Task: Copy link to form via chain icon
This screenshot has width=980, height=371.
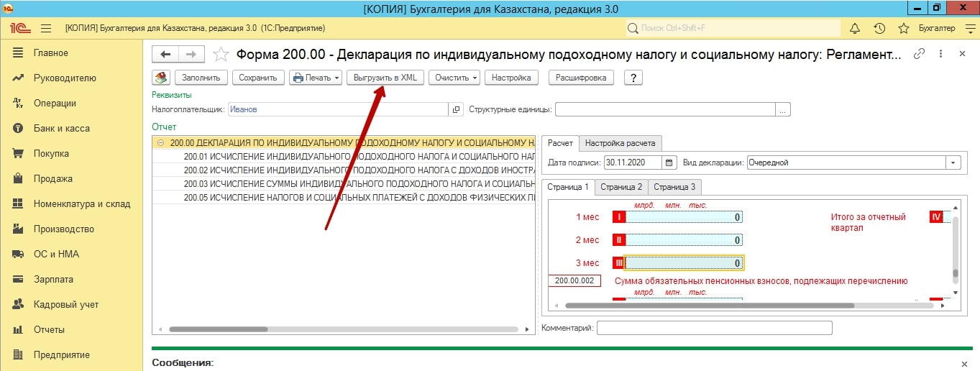Action: (918, 54)
